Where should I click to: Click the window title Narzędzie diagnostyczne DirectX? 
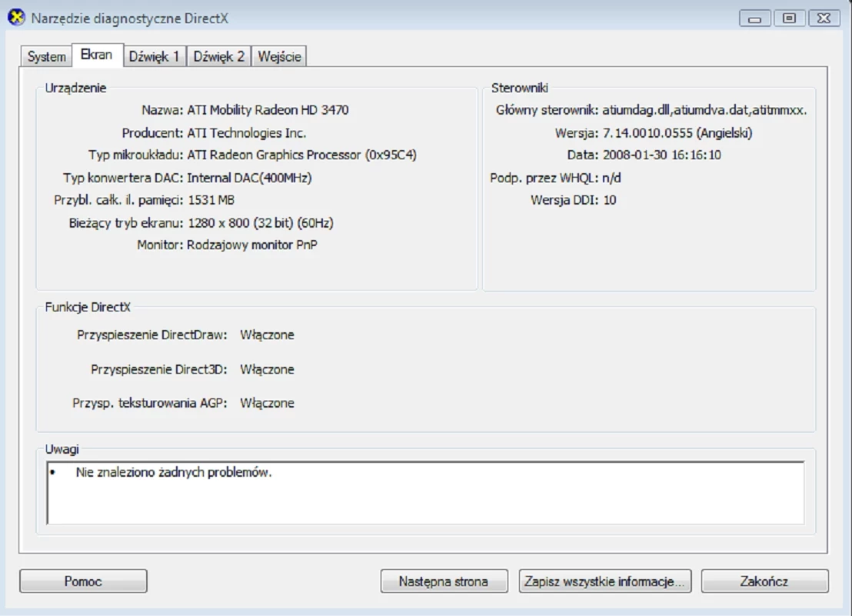point(130,18)
